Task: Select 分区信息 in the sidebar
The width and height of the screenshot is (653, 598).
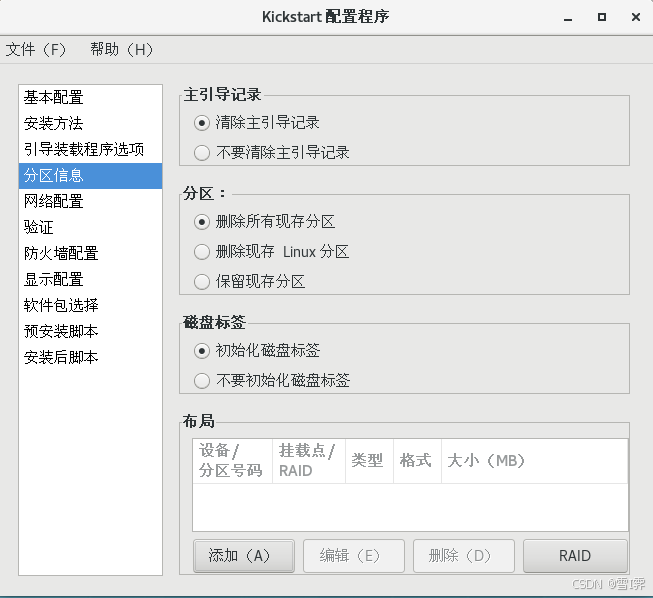Action: (x=90, y=176)
